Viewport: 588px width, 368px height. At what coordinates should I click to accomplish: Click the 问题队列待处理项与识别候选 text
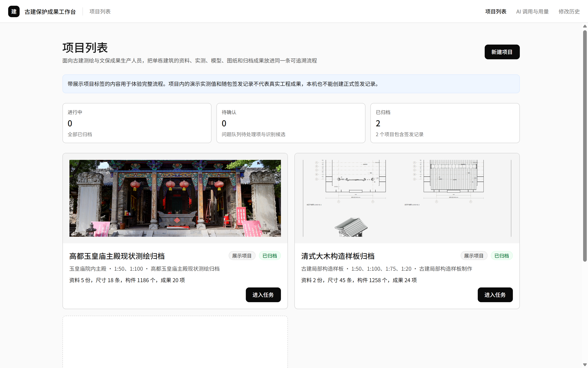[253, 134]
